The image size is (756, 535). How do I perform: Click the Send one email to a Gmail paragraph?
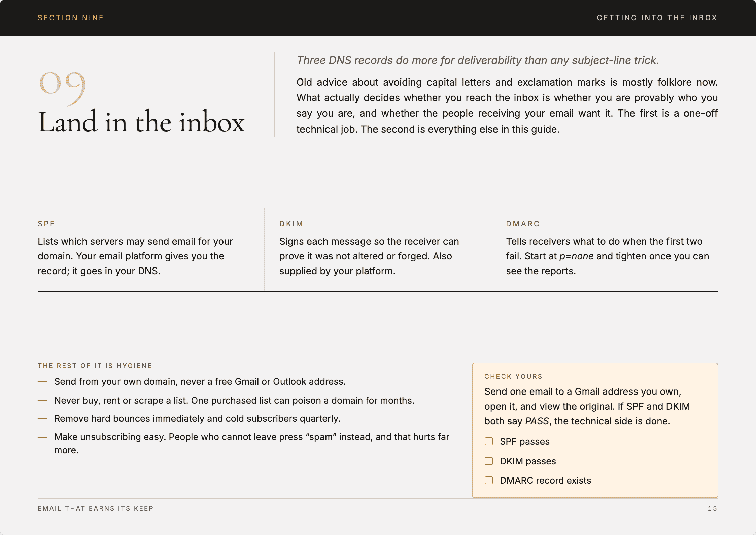click(x=587, y=406)
